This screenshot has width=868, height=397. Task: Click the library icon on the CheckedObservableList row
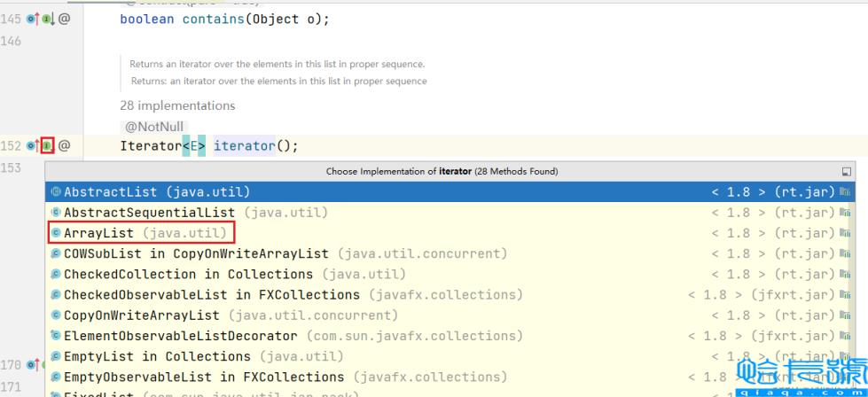pyautogui.click(x=845, y=295)
